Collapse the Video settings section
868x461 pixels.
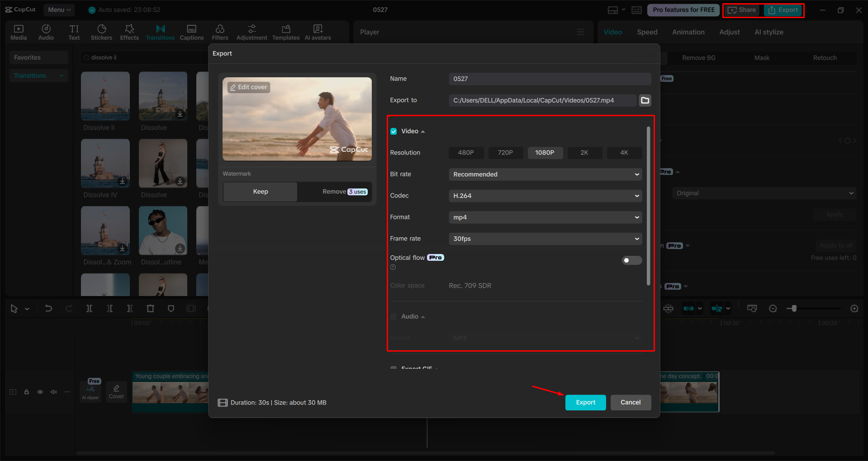click(x=423, y=131)
